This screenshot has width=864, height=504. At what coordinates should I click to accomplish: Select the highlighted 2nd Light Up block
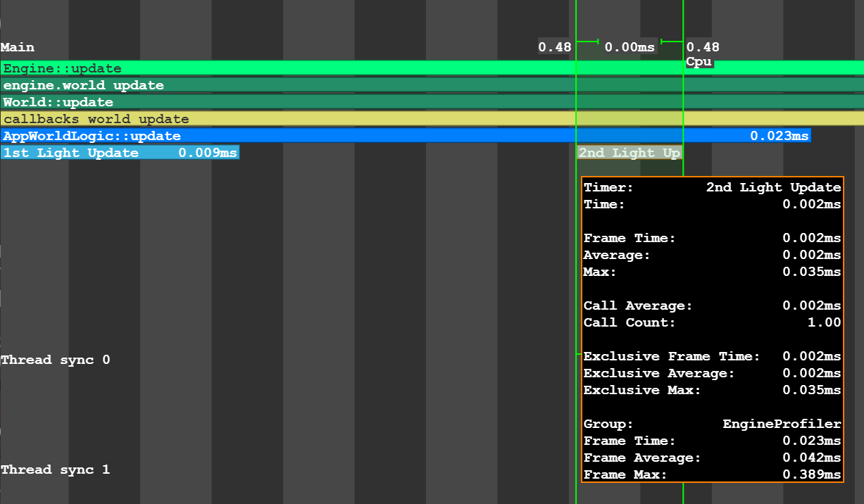[x=629, y=153]
